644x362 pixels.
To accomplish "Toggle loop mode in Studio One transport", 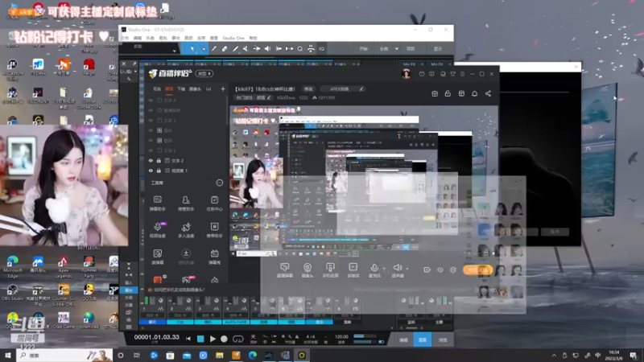I will click(237, 339).
